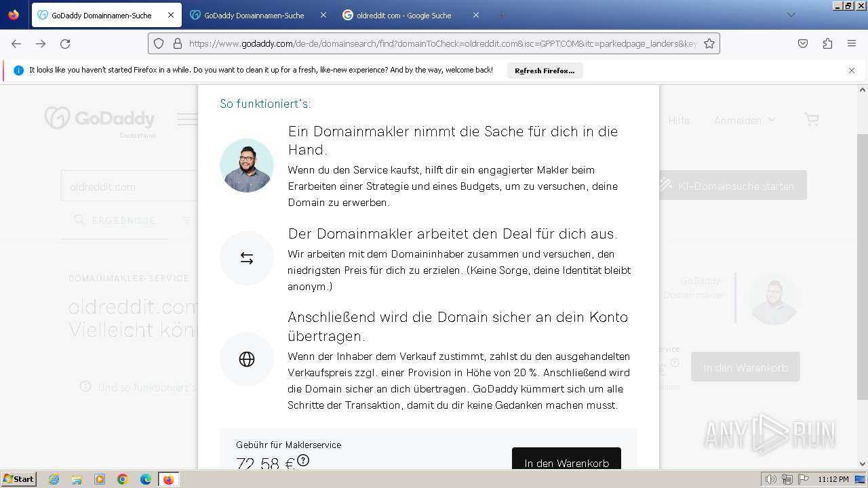Click the background In den Warenkorb button

[x=745, y=367]
